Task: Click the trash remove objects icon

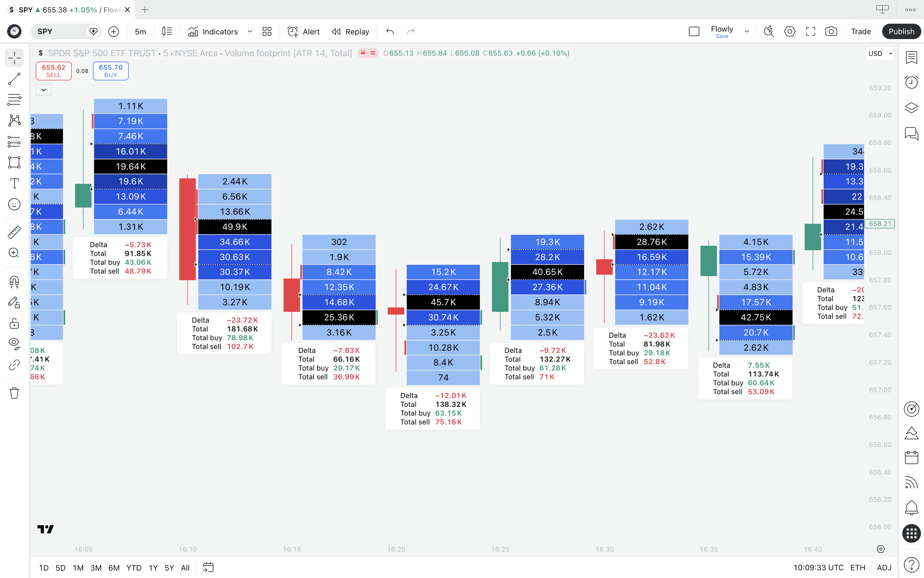Action: tap(14, 393)
